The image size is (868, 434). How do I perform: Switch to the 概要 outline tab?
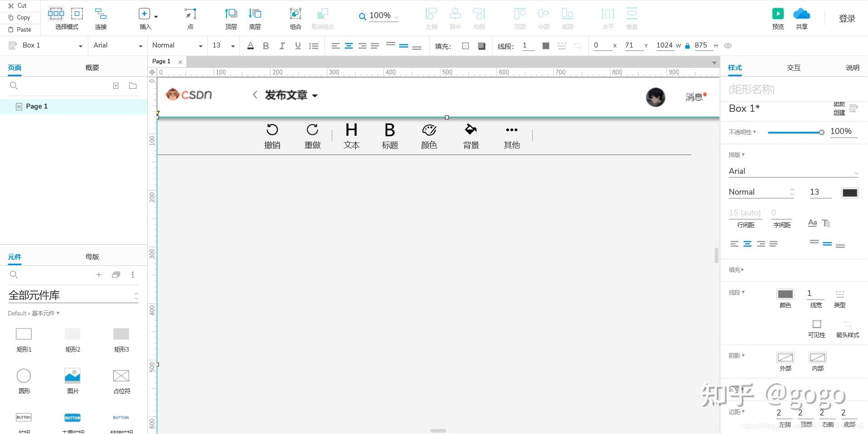tap(92, 67)
